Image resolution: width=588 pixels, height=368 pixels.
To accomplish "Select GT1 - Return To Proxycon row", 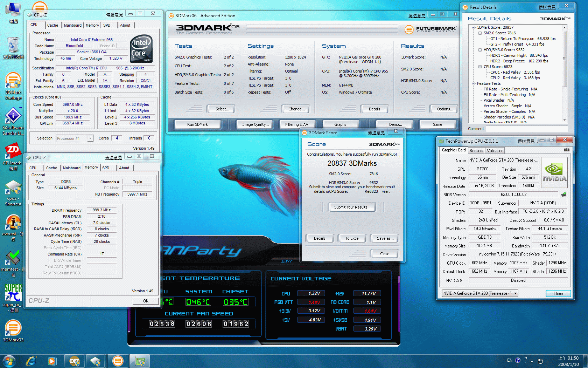I will pyautogui.click(x=523, y=39).
